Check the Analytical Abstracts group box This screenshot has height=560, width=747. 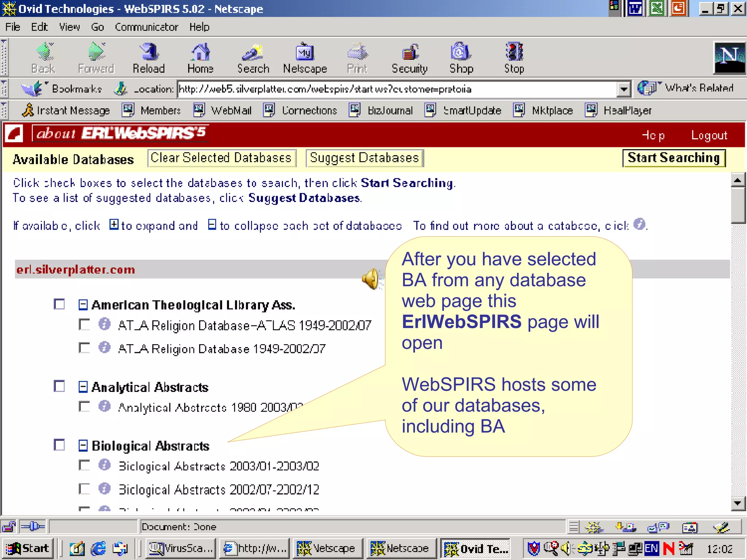click(x=59, y=386)
